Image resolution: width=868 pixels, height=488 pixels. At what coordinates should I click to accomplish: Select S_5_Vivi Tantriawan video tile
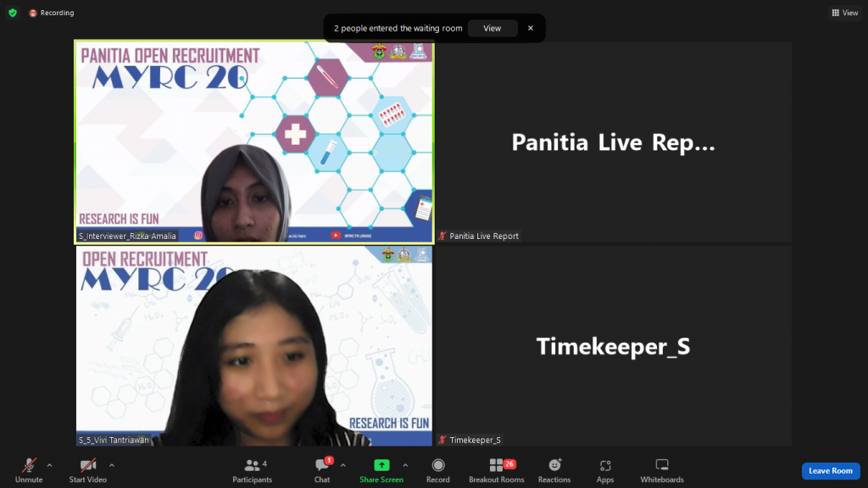coord(254,346)
